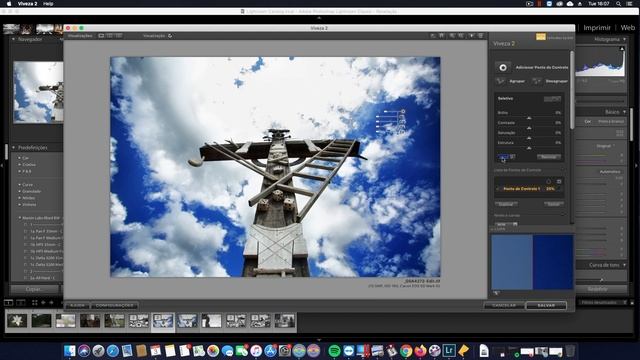Click the Estrutura slider handle
Image resolution: width=640 pixels, height=360 pixels.
point(529,148)
